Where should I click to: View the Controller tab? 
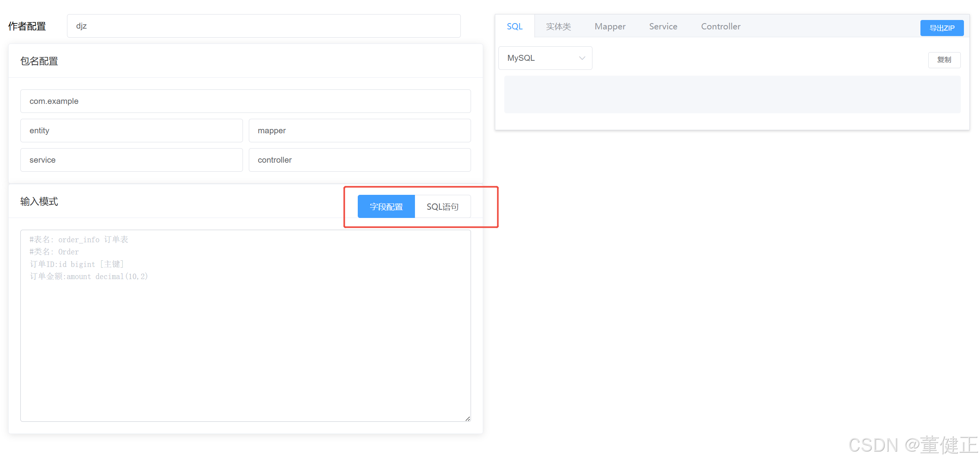coord(720,26)
